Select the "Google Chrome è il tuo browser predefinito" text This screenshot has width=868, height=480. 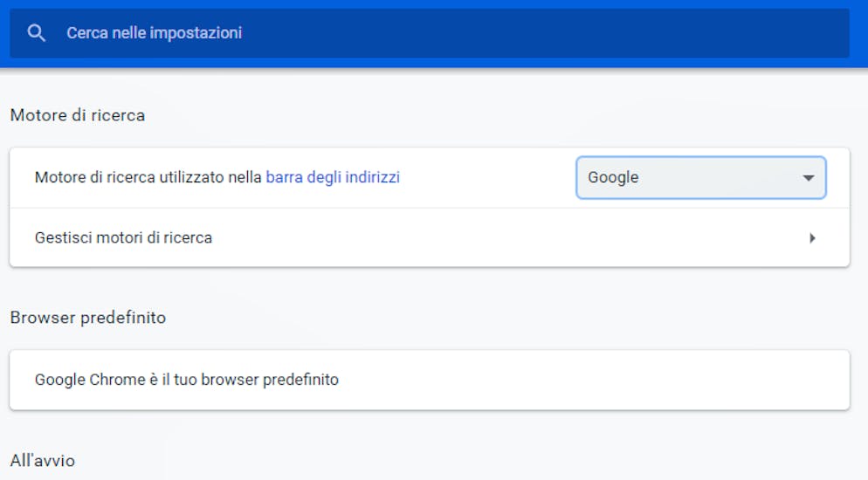(187, 380)
